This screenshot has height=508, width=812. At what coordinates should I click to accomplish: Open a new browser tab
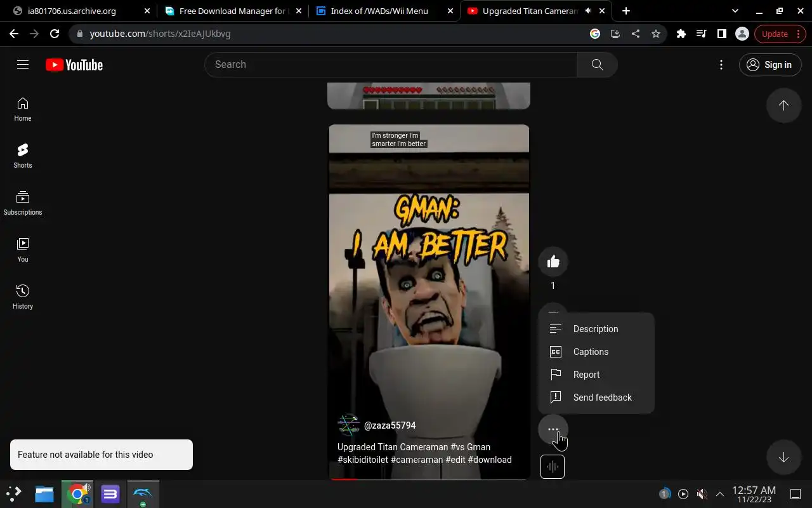pyautogui.click(x=626, y=11)
